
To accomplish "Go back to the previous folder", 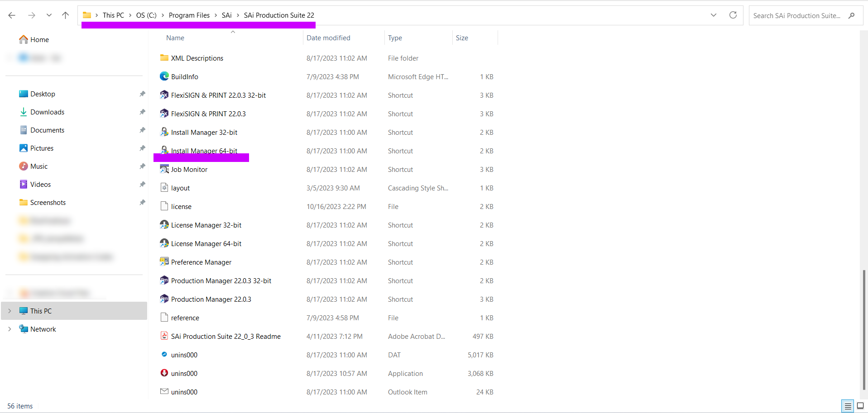I will 12,15.
